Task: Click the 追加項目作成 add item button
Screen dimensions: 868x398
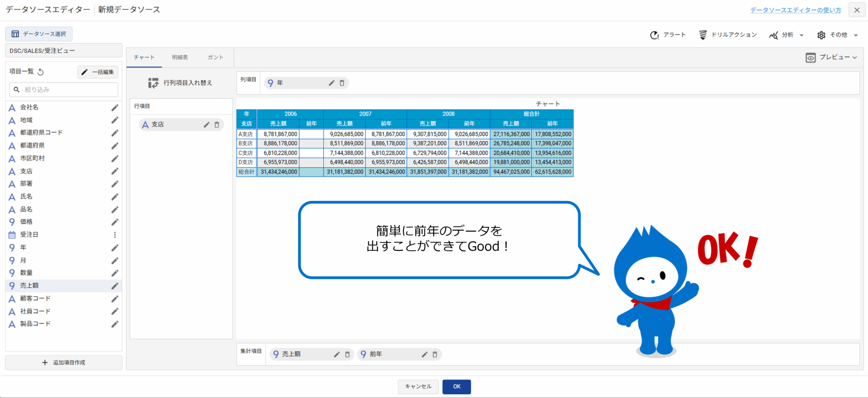Action: tap(64, 363)
